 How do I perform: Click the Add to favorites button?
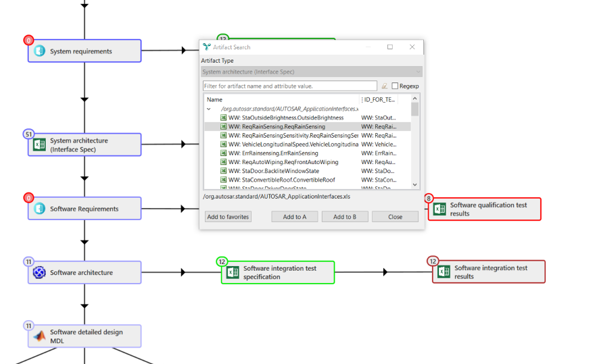tap(228, 217)
